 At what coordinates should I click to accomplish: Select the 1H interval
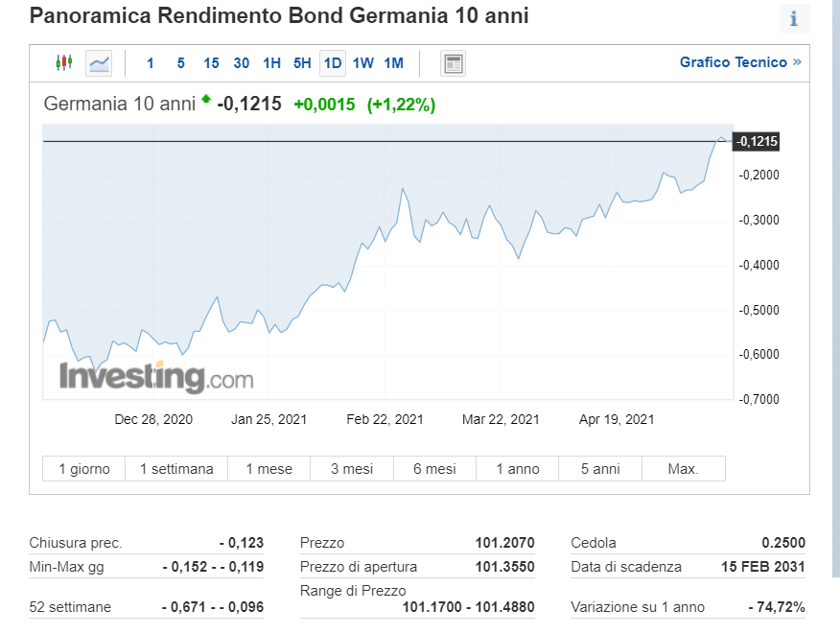[272, 63]
